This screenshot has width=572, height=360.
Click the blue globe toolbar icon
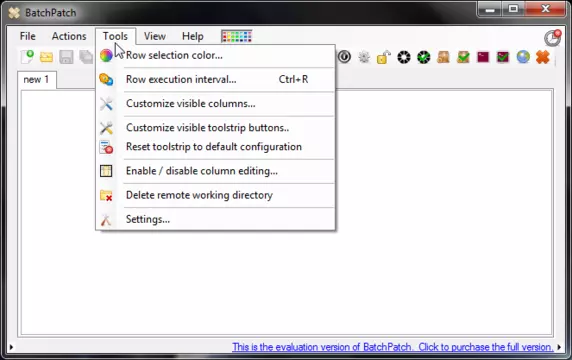click(523, 57)
